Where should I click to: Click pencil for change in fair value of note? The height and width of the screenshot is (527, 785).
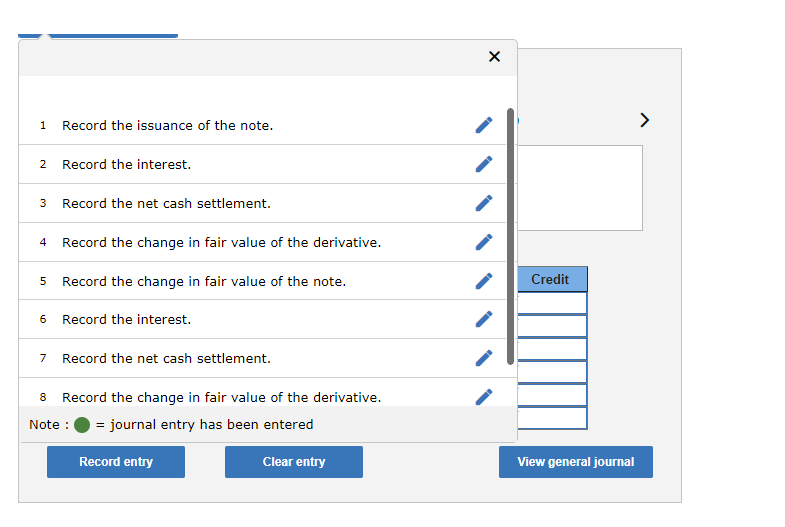(x=484, y=281)
